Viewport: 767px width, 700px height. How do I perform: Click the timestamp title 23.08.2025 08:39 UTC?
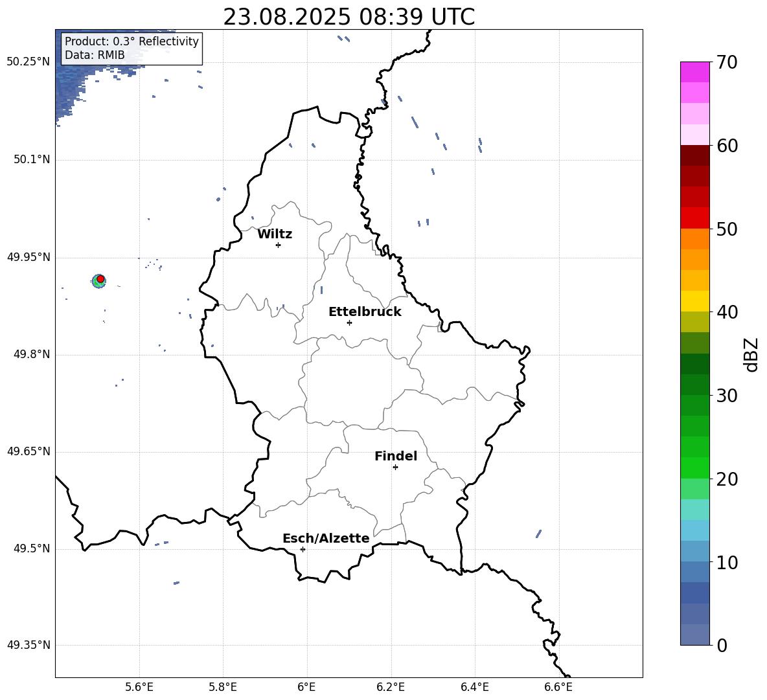coord(349,17)
